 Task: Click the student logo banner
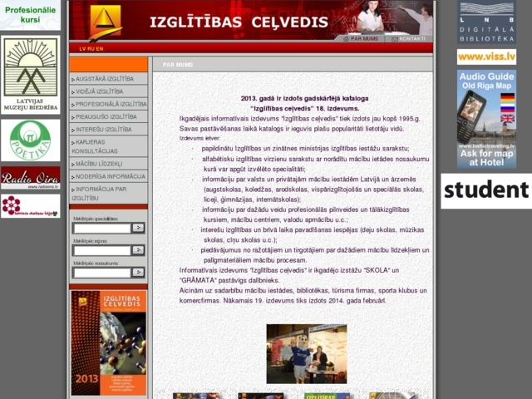486,190
